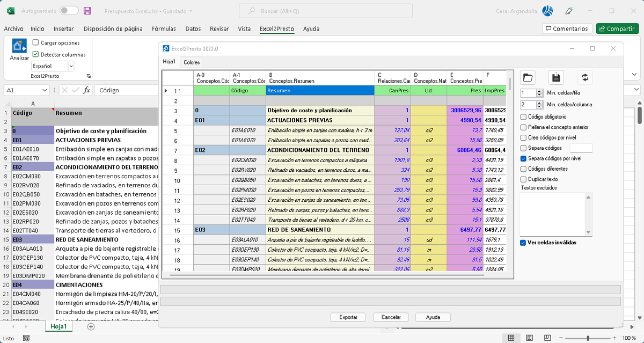Viewport: 644px width, 343px height.
Task: Open Excel2Presto group dialog launcher
Action: pos(89,76)
